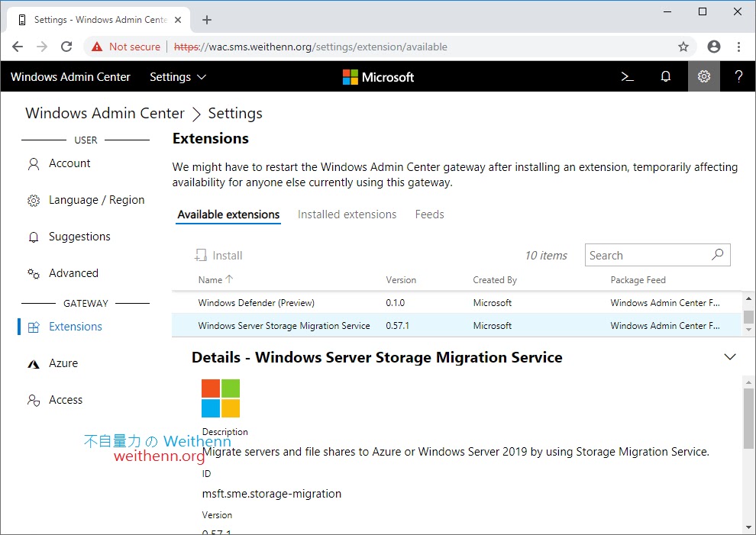The width and height of the screenshot is (756, 535).
Task: Open the help question mark
Action: 738,77
